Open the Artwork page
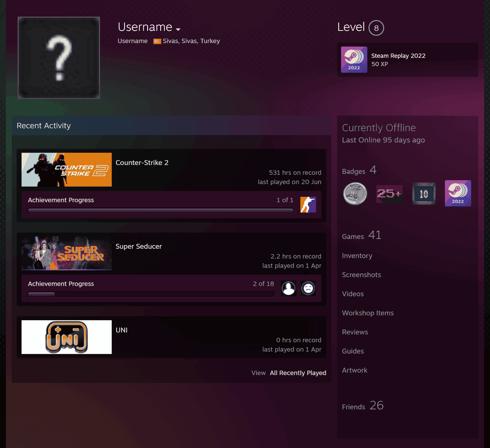Screen dimensions: 490x448 tap(354, 370)
